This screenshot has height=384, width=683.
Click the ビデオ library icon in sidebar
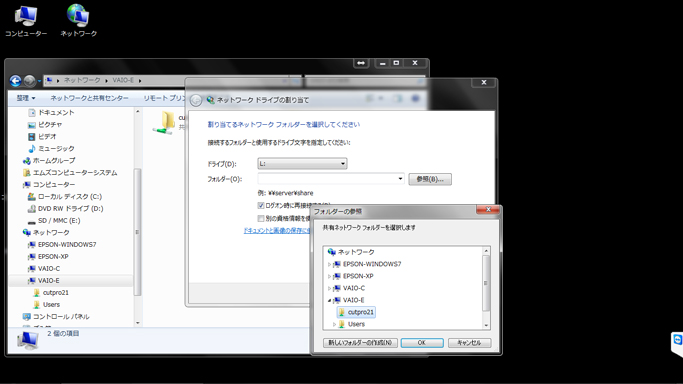tap(32, 137)
